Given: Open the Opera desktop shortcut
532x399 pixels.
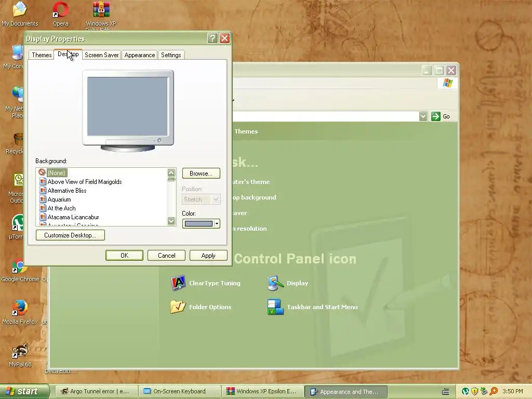Looking at the screenshot, I should [x=60, y=14].
